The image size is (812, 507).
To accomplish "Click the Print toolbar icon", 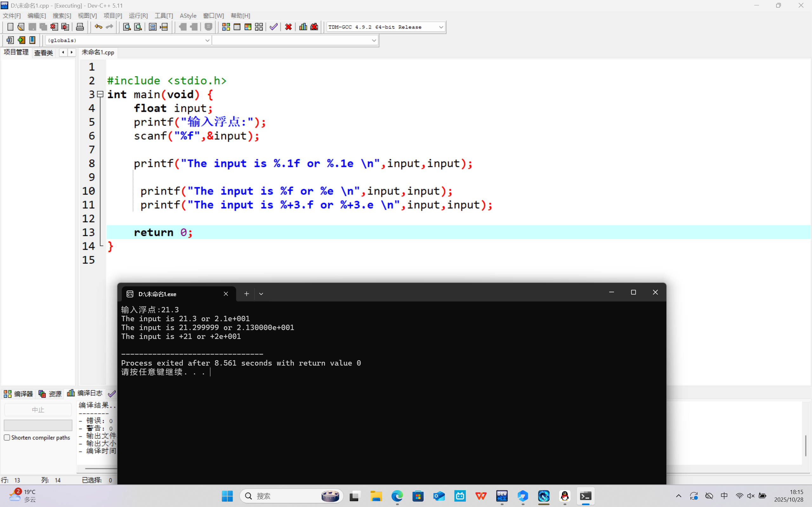I will [80, 27].
